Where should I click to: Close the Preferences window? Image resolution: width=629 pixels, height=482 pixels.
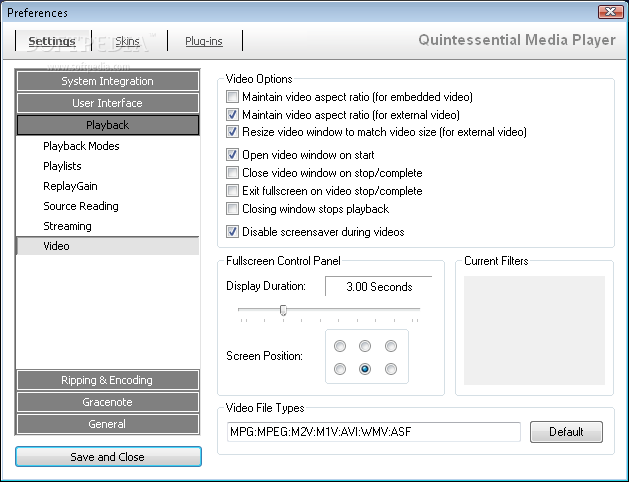tap(610, 12)
